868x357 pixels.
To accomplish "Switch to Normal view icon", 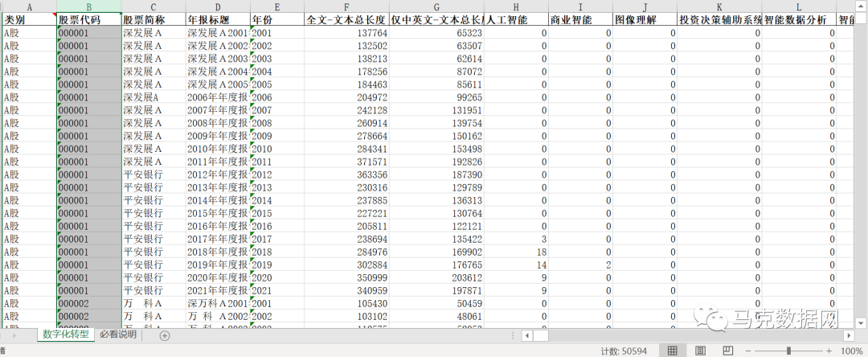I will (x=672, y=351).
